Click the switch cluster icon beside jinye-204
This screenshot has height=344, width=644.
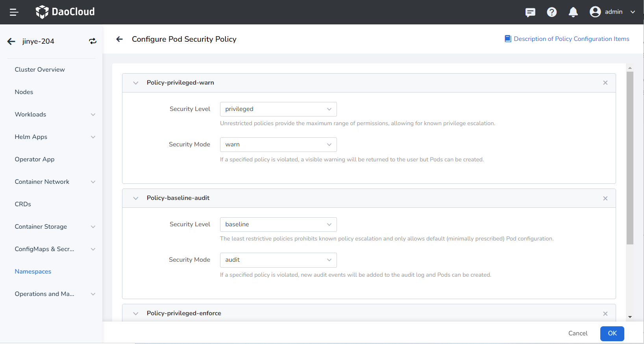[93, 41]
